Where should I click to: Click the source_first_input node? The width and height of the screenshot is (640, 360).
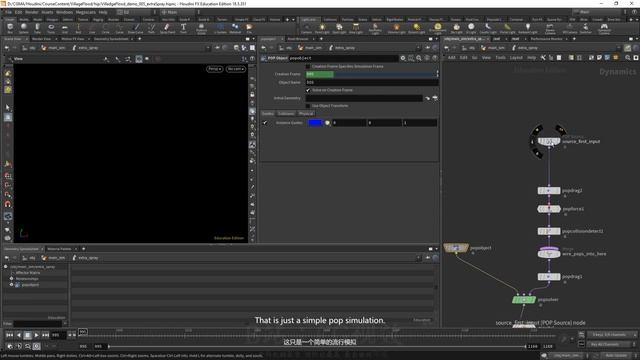pyautogui.click(x=549, y=141)
